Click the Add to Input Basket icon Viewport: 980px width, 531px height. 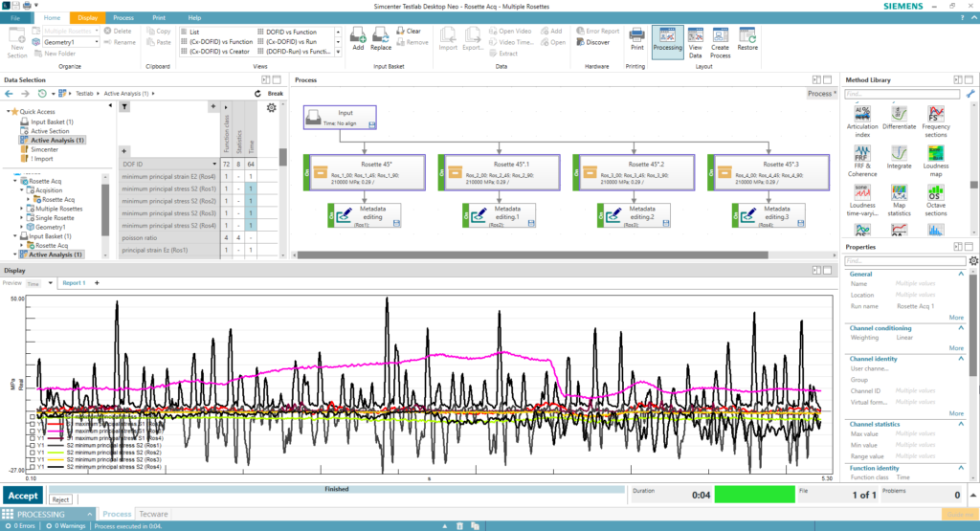[x=358, y=35]
